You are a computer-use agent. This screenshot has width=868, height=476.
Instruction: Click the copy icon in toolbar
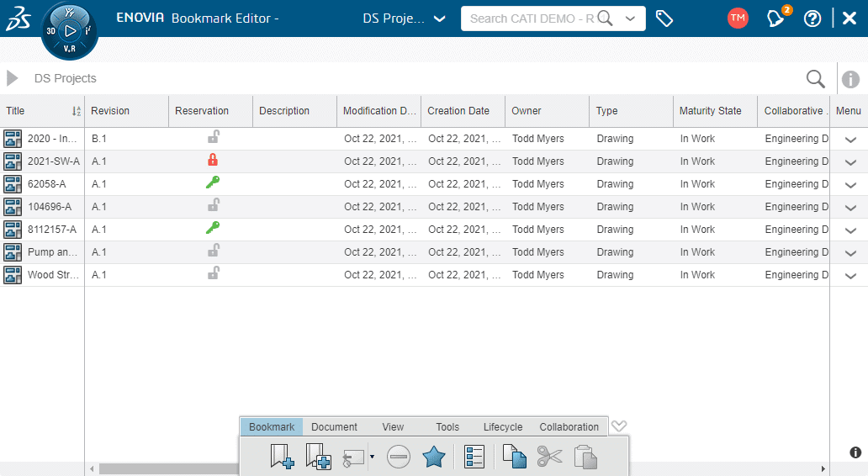click(514, 457)
